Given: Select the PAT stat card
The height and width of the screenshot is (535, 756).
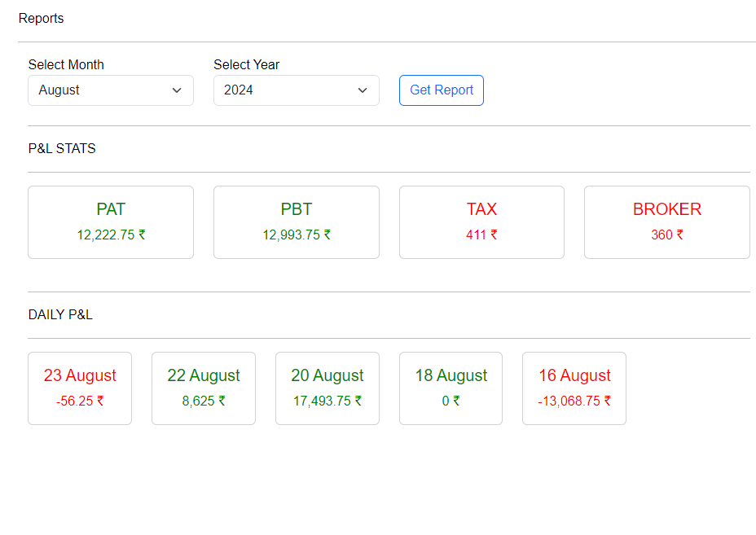Looking at the screenshot, I should pyautogui.click(x=110, y=221).
